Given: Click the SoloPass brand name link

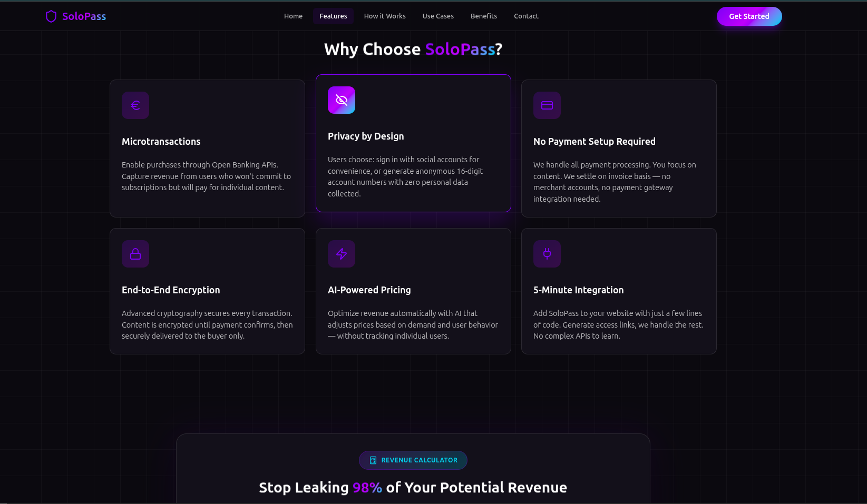Looking at the screenshot, I should click(84, 16).
